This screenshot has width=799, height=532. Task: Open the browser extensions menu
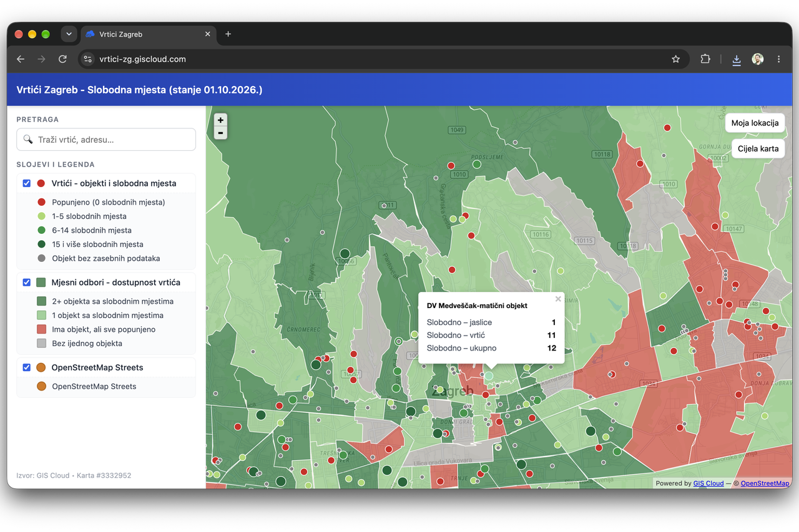click(705, 59)
